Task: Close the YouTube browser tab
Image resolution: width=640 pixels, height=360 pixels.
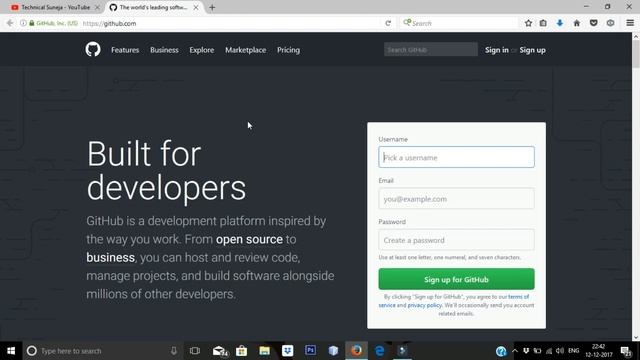Action: pyautogui.click(x=97, y=7)
